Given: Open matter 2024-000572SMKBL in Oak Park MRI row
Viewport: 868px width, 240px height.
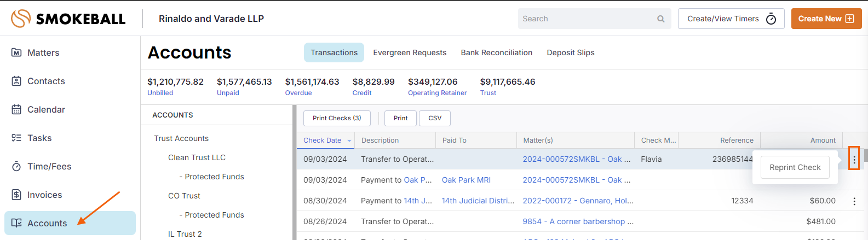Looking at the screenshot, I should pos(577,180).
